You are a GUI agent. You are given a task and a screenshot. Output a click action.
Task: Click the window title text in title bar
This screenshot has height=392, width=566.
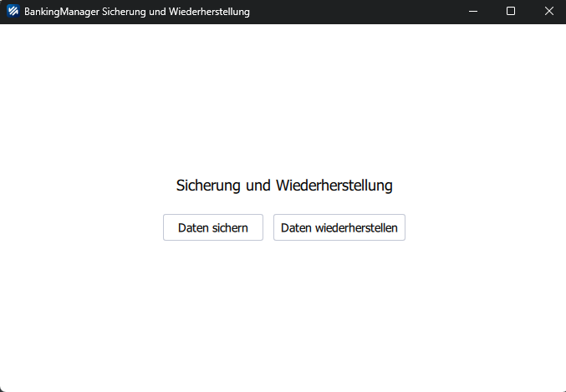pyautogui.click(x=136, y=13)
